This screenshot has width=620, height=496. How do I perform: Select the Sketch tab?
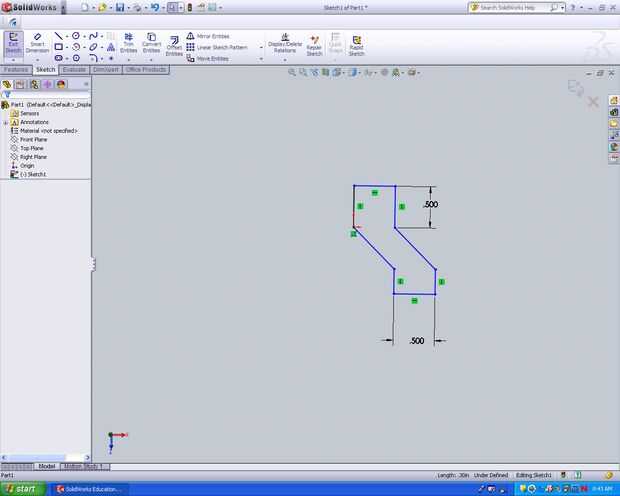46,70
